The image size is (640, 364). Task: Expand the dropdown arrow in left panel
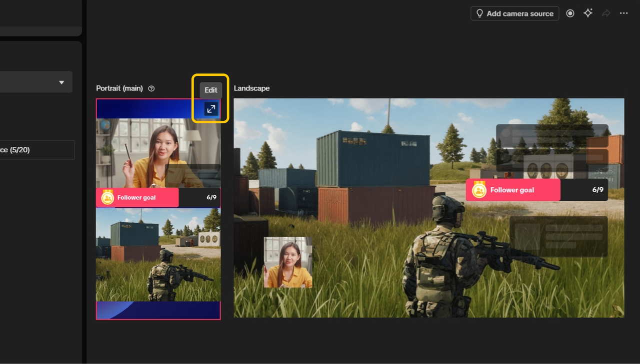click(x=61, y=82)
